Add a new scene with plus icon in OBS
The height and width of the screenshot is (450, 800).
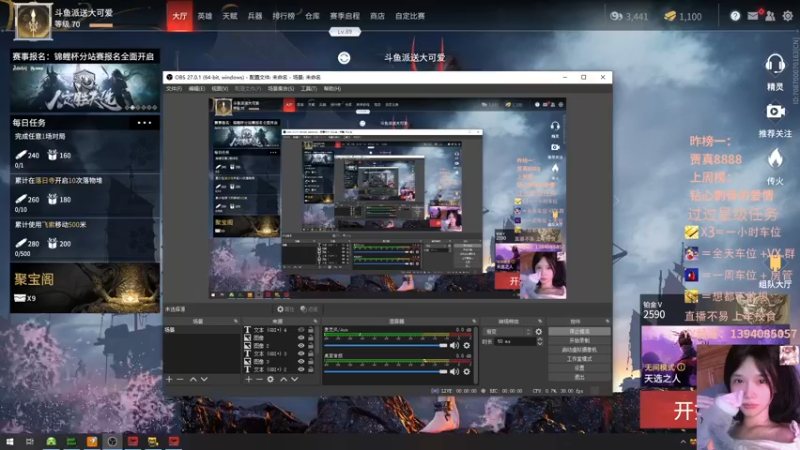tap(169, 379)
